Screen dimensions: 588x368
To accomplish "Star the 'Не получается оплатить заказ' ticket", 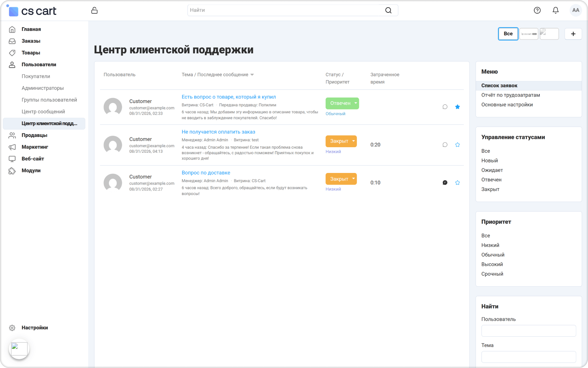I will (458, 145).
